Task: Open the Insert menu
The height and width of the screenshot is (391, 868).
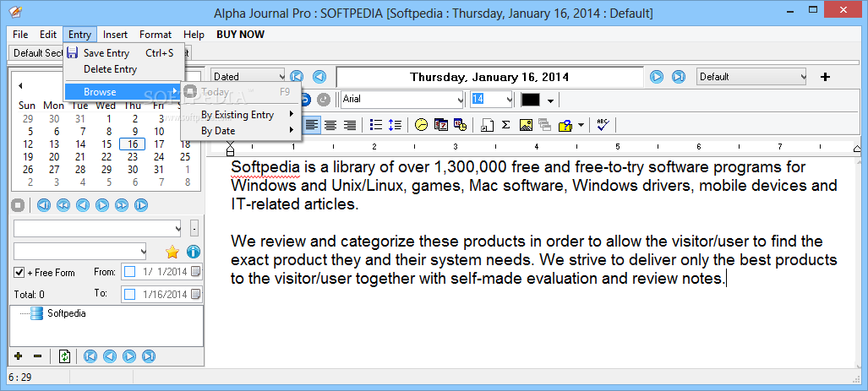Action: [x=115, y=35]
